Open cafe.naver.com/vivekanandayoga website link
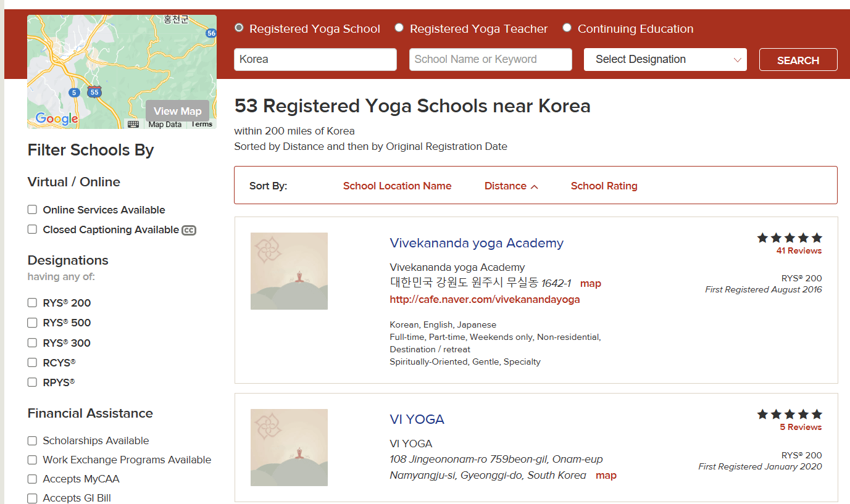 click(485, 299)
